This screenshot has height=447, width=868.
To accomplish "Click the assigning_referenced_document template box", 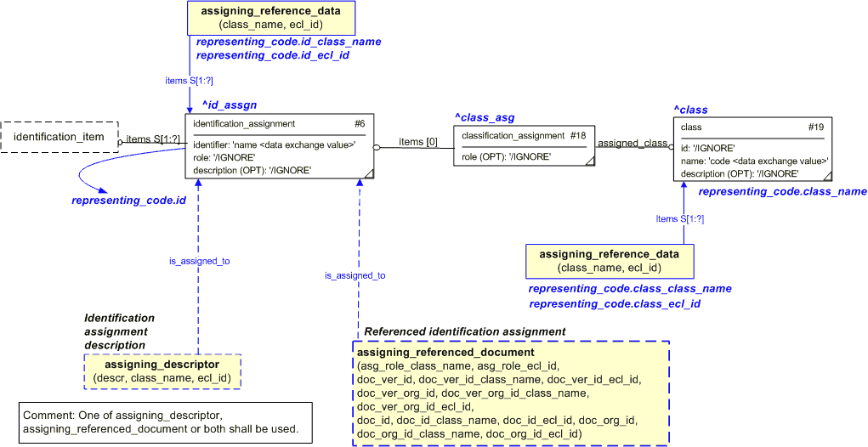I will (511, 393).
